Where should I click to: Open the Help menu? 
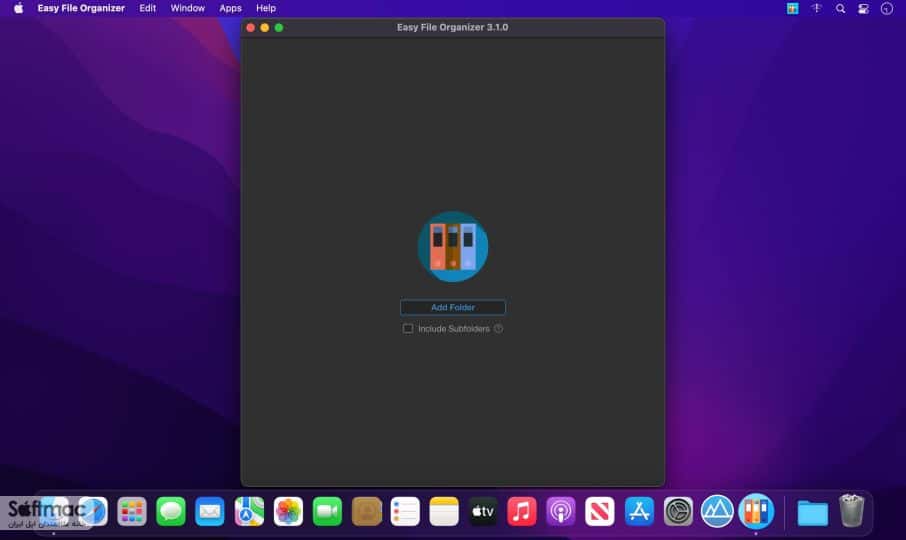[266, 8]
